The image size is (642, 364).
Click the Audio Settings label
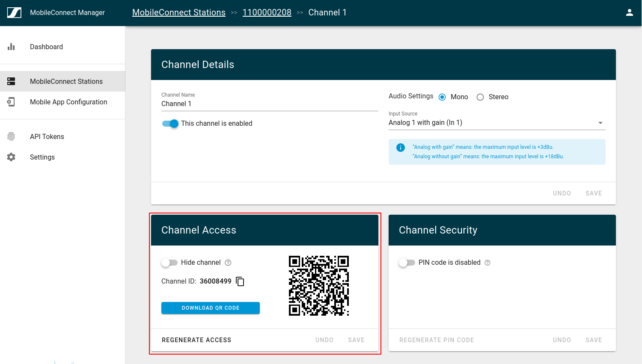pyautogui.click(x=411, y=96)
